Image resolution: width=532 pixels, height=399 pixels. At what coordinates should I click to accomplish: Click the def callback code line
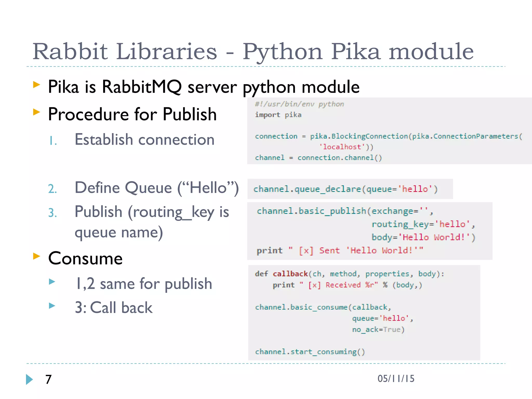349,274
